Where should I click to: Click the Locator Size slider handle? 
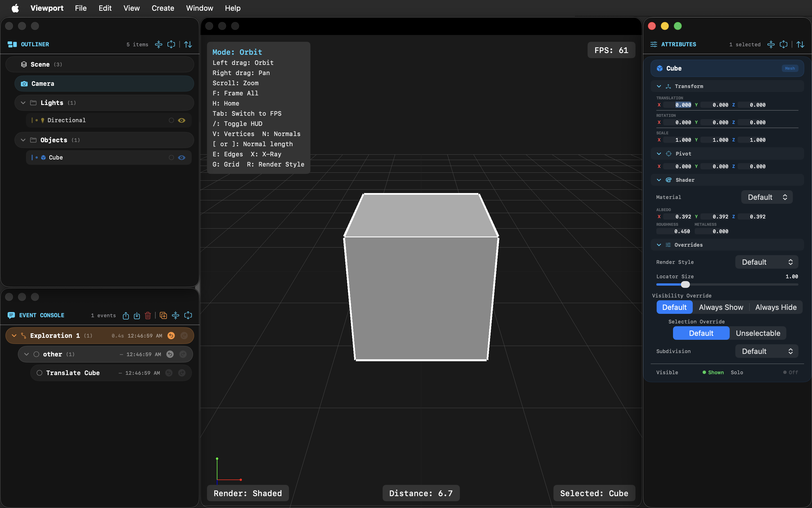685,284
